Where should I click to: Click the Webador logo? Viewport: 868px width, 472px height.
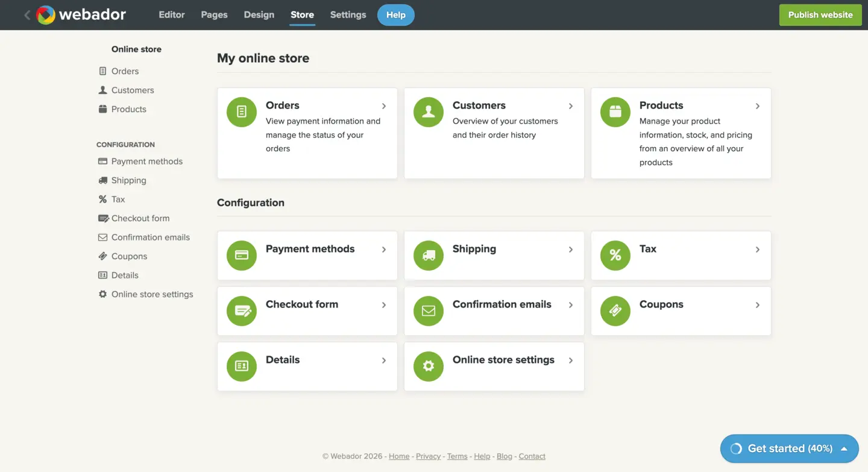click(81, 14)
